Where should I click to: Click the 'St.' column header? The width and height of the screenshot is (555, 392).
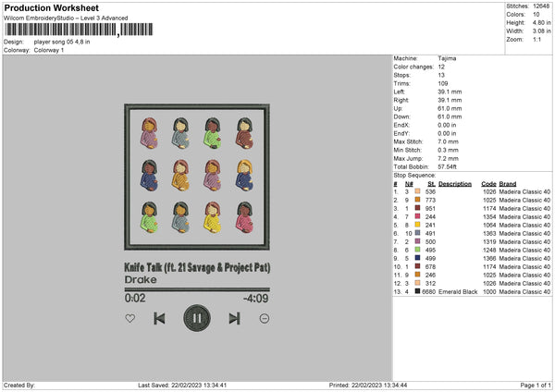(431, 184)
